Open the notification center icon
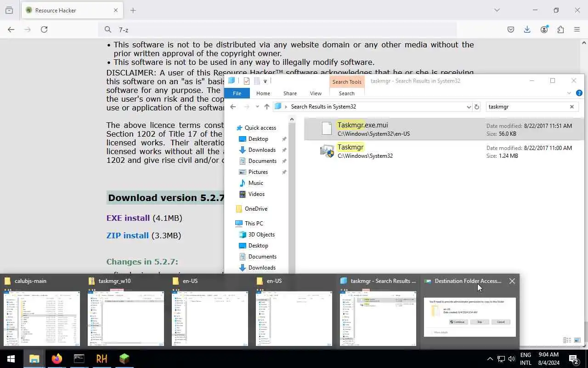This screenshot has width=588, height=368. click(573, 359)
